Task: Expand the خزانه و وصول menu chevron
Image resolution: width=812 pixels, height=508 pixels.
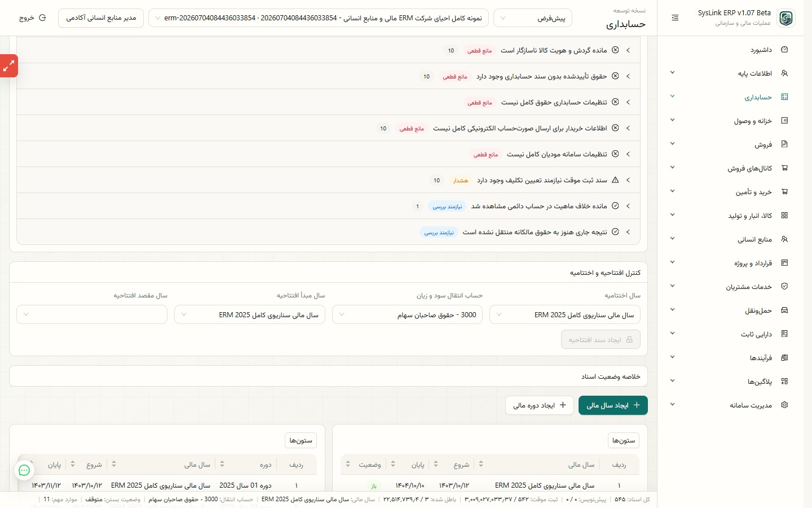Action: 672,120
